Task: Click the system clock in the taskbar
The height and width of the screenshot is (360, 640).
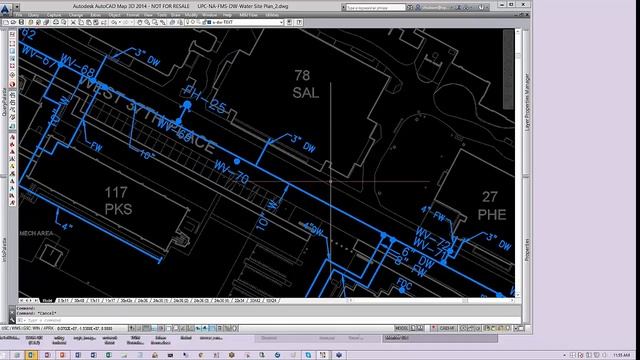Action: tap(621, 355)
